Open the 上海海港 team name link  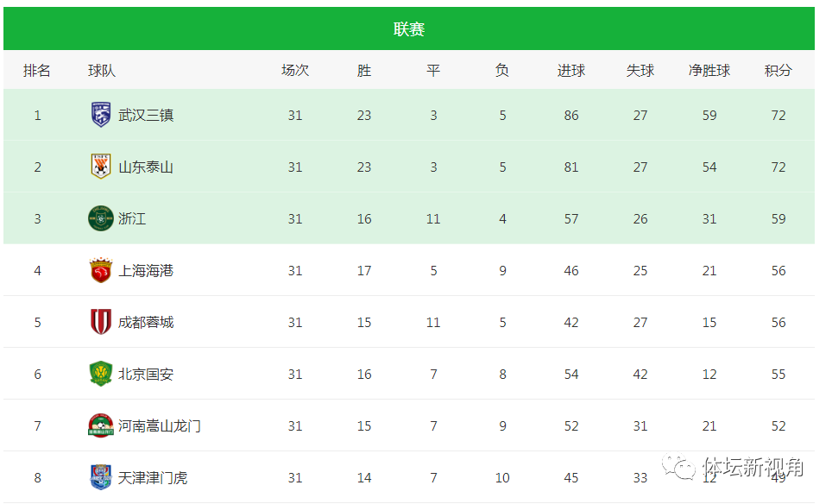(146, 270)
